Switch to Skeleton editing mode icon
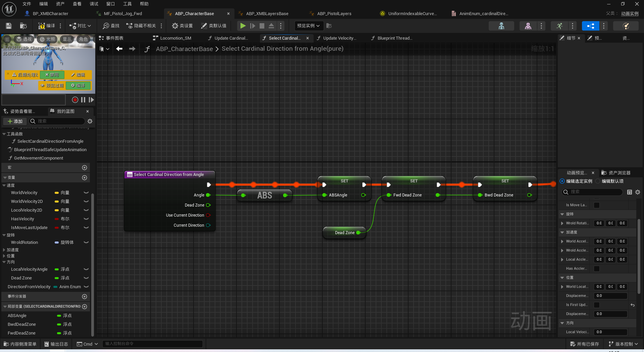644x352 pixels. tap(501, 26)
